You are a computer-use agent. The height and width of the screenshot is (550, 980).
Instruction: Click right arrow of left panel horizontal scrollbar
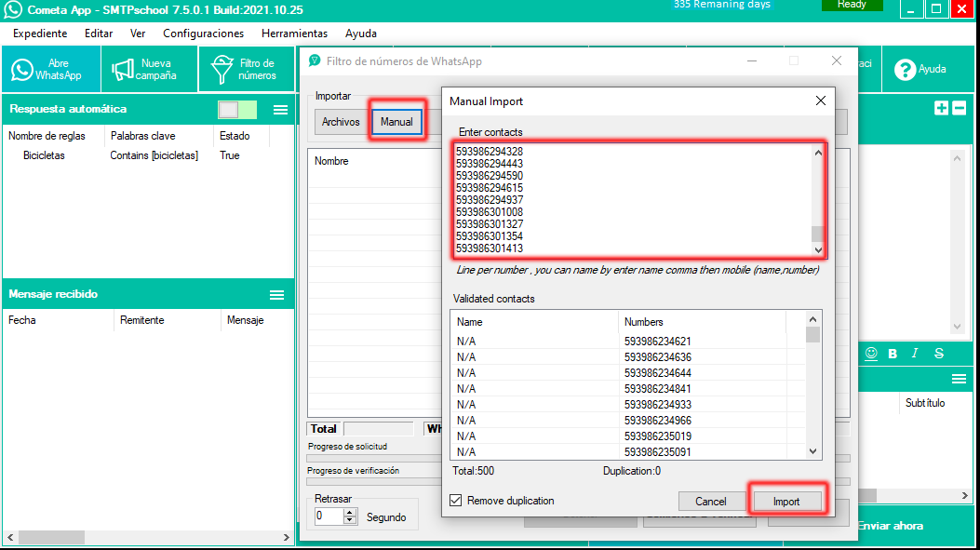pyautogui.click(x=287, y=537)
